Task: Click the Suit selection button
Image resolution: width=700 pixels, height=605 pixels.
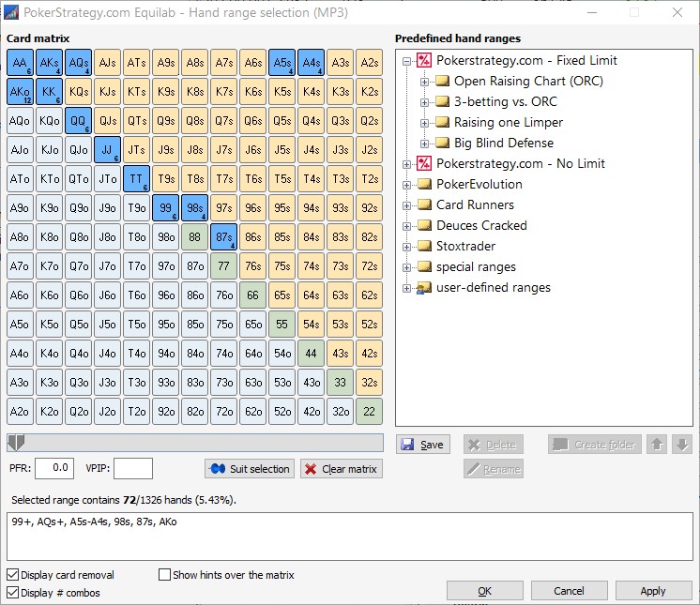Action: (250, 469)
